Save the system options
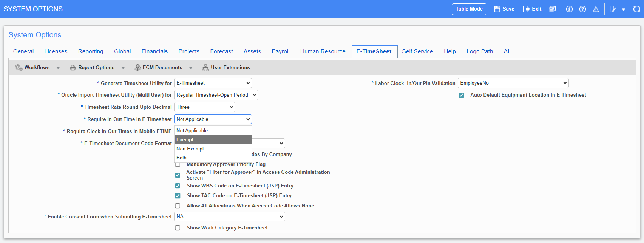The width and height of the screenshot is (644, 243). click(x=504, y=9)
